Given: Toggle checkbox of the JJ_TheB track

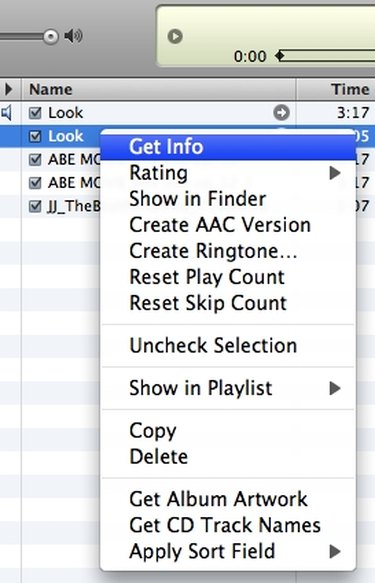Looking at the screenshot, I should click(x=35, y=206).
